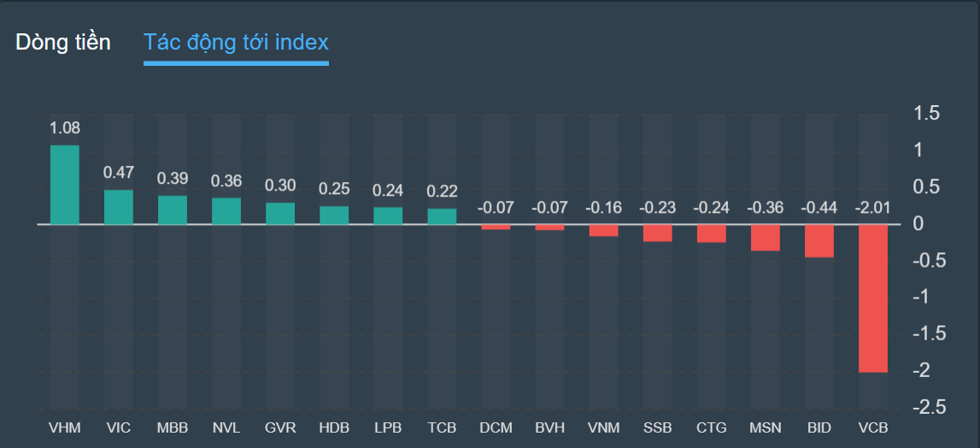Screen dimensions: 980x448
Task: Click the 1.08 value label above VHM
Action: (x=65, y=128)
